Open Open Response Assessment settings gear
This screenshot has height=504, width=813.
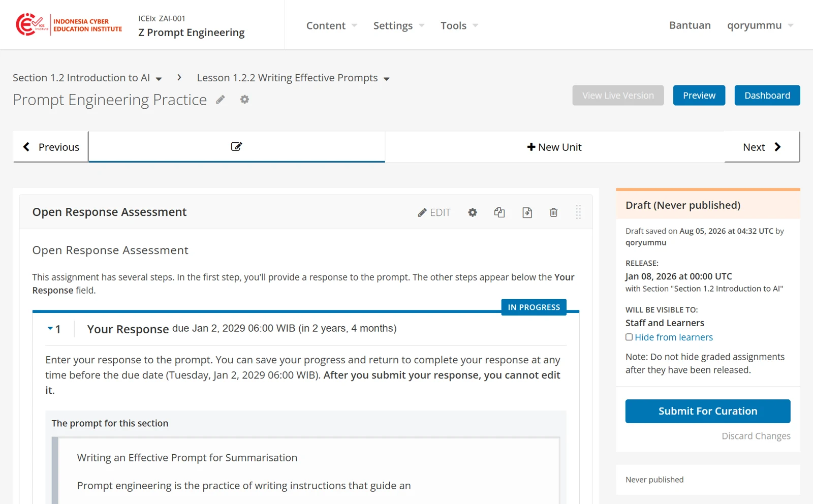pos(473,212)
